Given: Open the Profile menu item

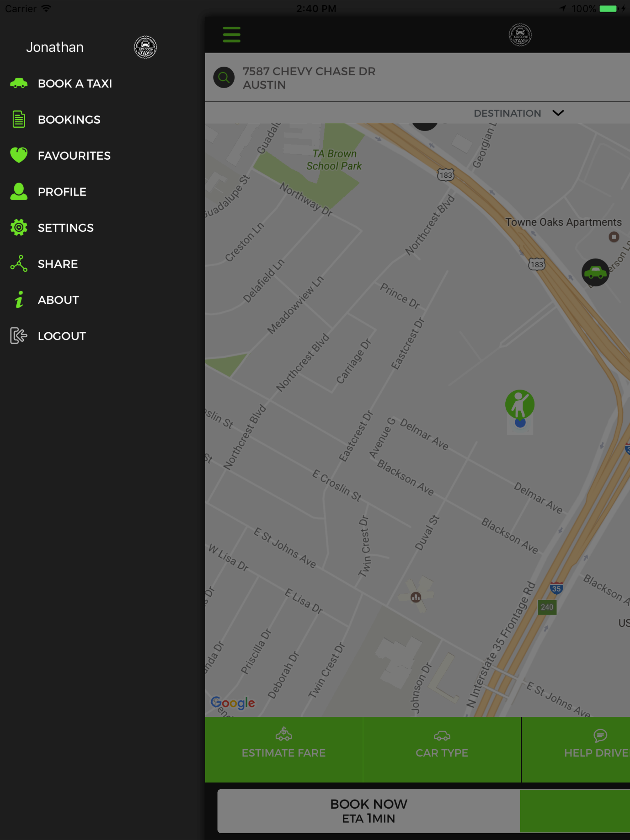Looking at the screenshot, I should [x=62, y=192].
